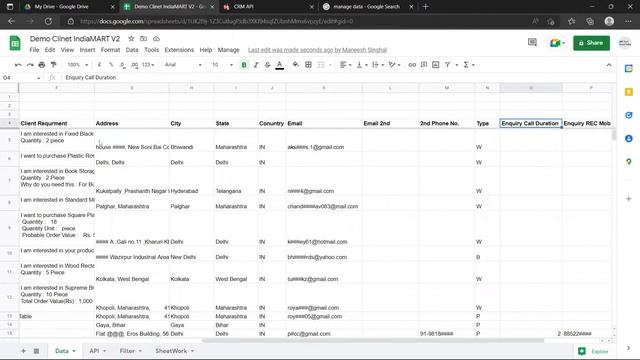This screenshot has height=360, width=640.
Task: Show the all sheets list
Action: tap(36, 351)
